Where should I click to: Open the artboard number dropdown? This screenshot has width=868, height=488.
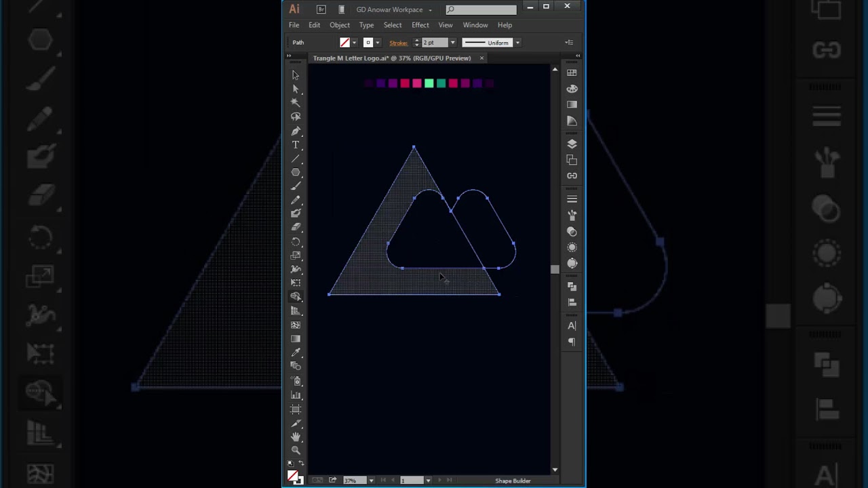[428, 481]
